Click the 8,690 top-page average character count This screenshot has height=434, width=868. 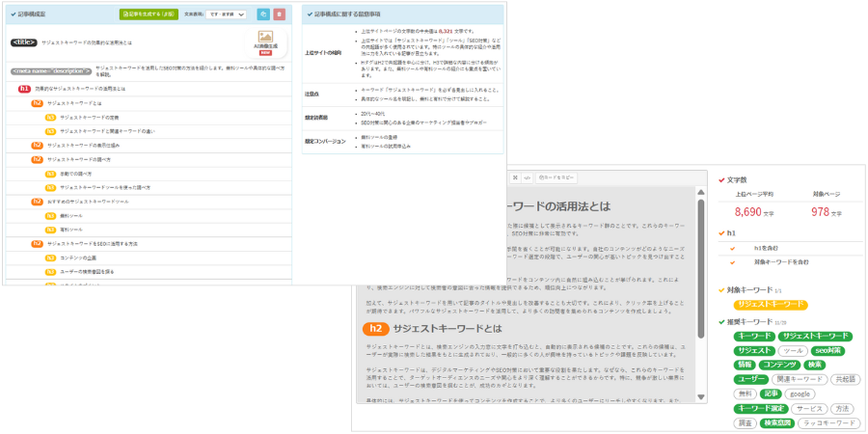(x=747, y=212)
